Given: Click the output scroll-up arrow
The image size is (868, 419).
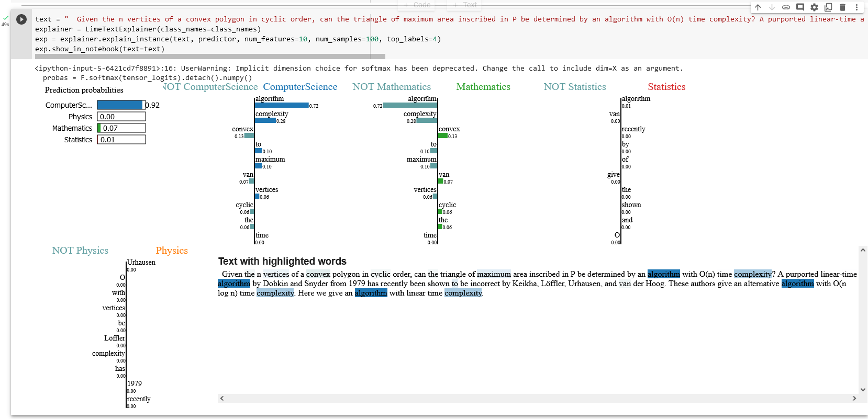Looking at the screenshot, I should (x=863, y=251).
